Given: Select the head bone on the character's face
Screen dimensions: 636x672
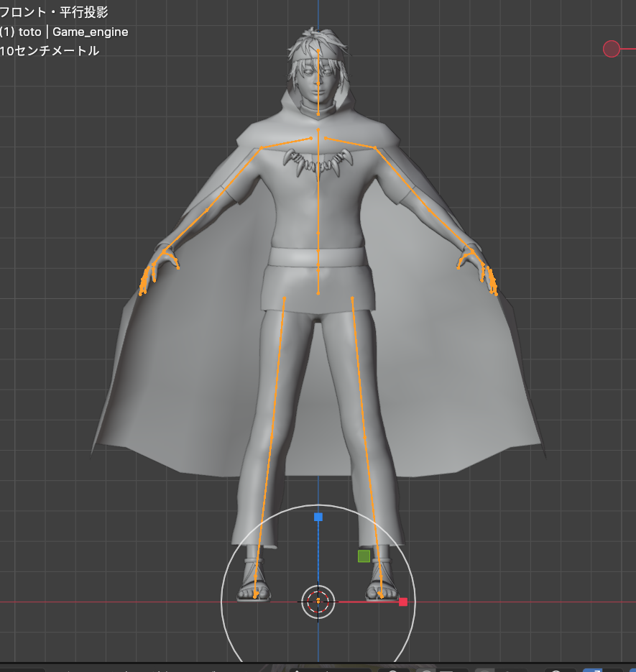Looking at the screenshot, I should pyautogui.click(x=318, y=68).
